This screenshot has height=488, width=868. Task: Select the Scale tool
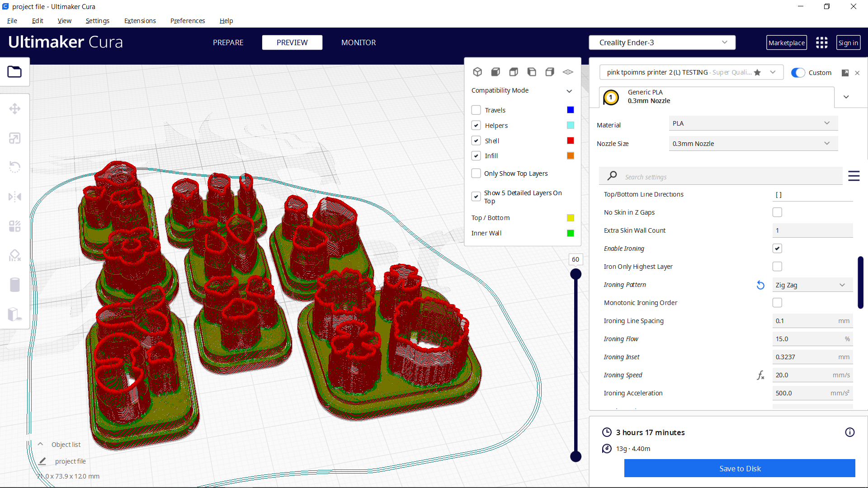click(15, 138)
